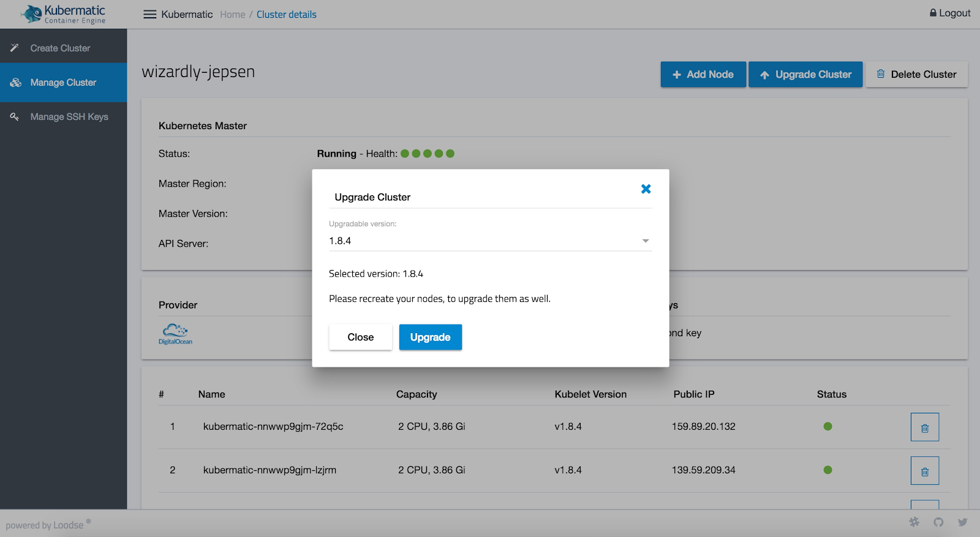Click the blue Upgrade button
The image size is (980, 537).
(430, 337)
